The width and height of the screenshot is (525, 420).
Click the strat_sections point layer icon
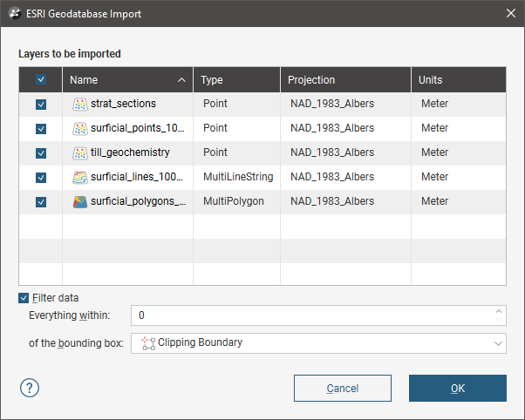(x=79, y=104)
